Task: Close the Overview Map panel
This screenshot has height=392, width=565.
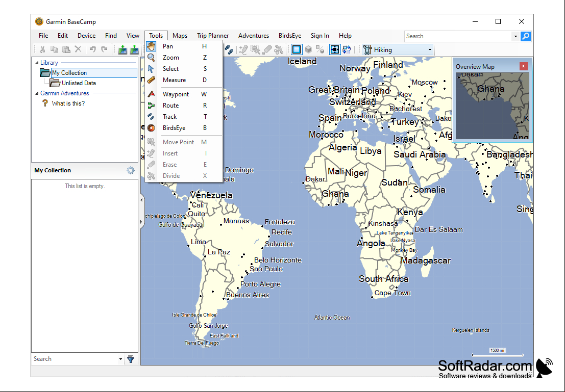Action: pos(523,66)
